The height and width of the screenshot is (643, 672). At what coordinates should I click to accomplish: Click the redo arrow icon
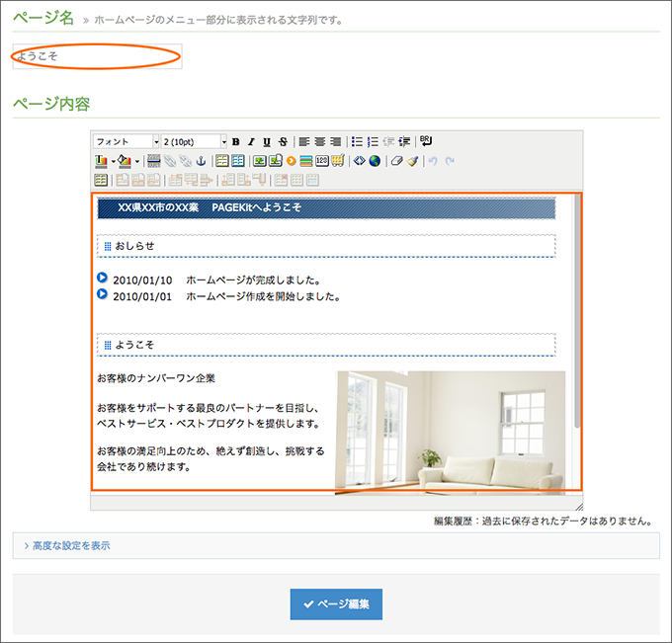click(450, 161)
